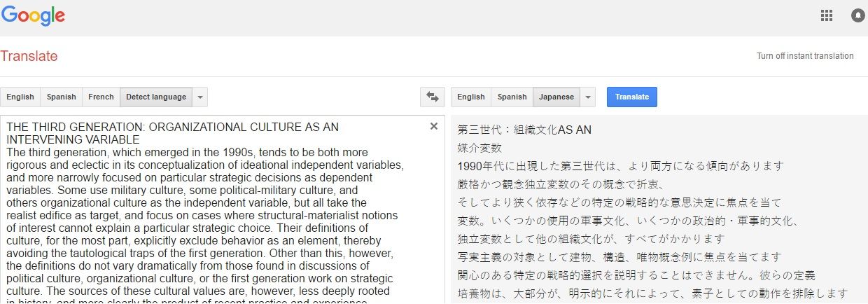
Task: Turn off instant translation link
Action: coord(805,56)
